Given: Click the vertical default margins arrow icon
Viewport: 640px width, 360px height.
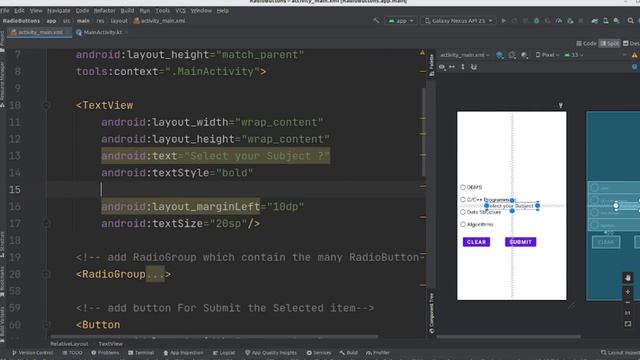Looking at the screenshot, I should pyautogui.click(x=462, y=67).
